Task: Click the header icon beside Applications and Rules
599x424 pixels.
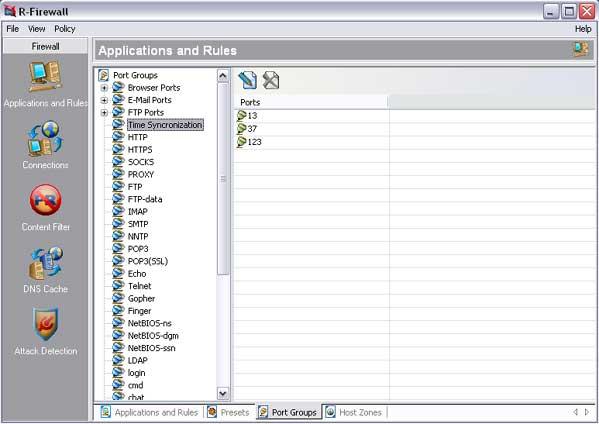Action: tap(581, 50)
